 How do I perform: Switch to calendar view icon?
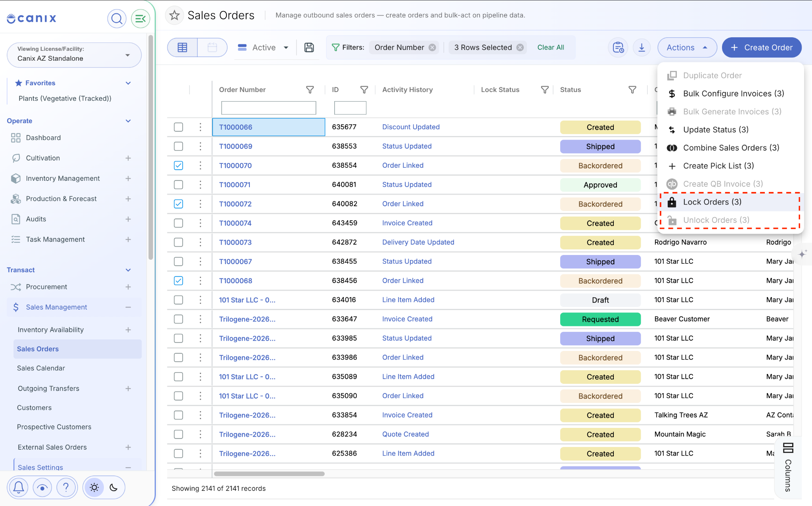point(212,48)
